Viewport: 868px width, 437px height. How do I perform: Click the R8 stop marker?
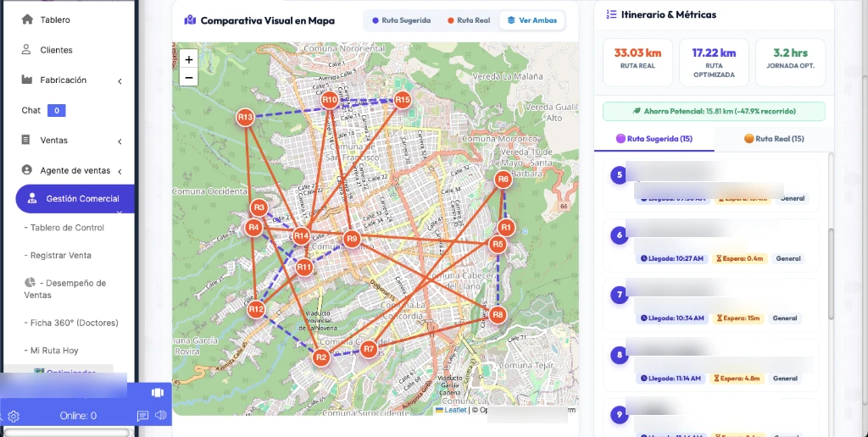point(498,315)
